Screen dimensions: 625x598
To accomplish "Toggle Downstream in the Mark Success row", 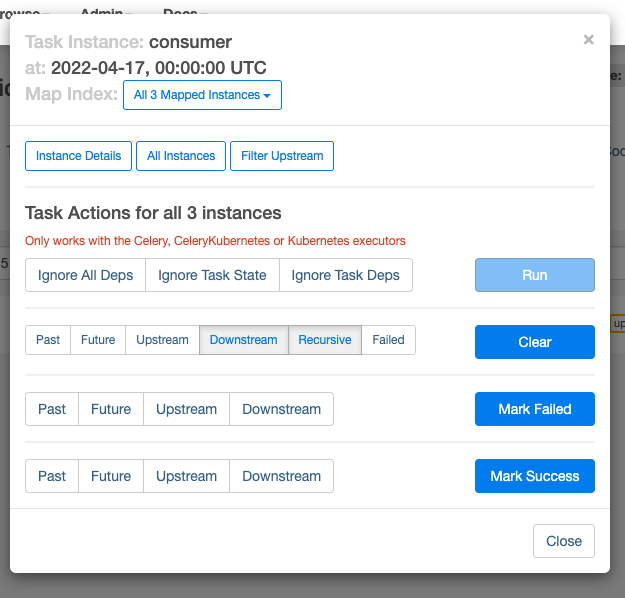I will click(281, 476).
